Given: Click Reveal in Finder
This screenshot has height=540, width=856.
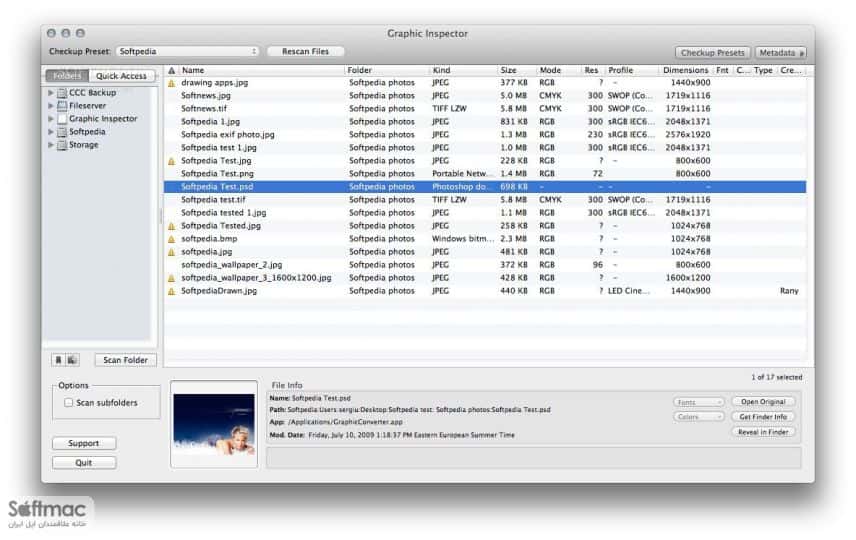Looking at the screenshot, I should point(763,432).
